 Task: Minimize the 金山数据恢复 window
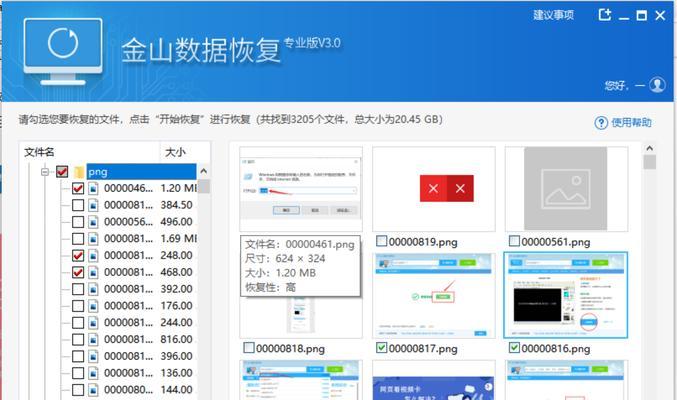point(623,16)
